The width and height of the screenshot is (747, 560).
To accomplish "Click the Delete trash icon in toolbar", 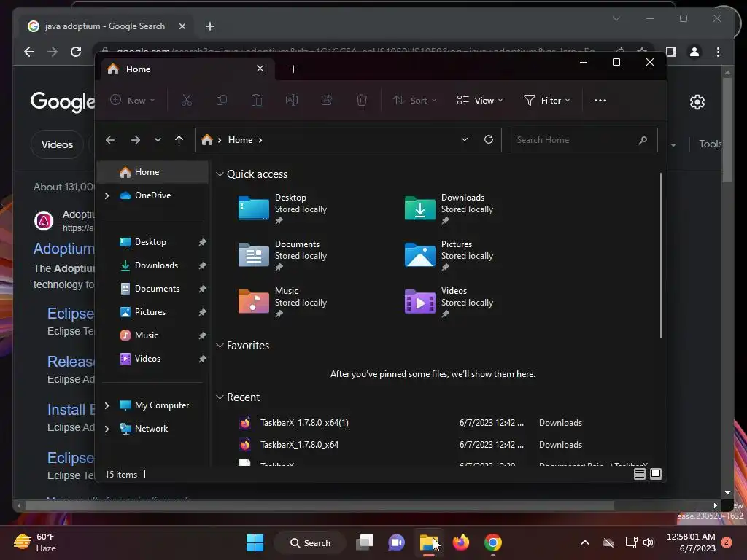I will coord(362,100).
